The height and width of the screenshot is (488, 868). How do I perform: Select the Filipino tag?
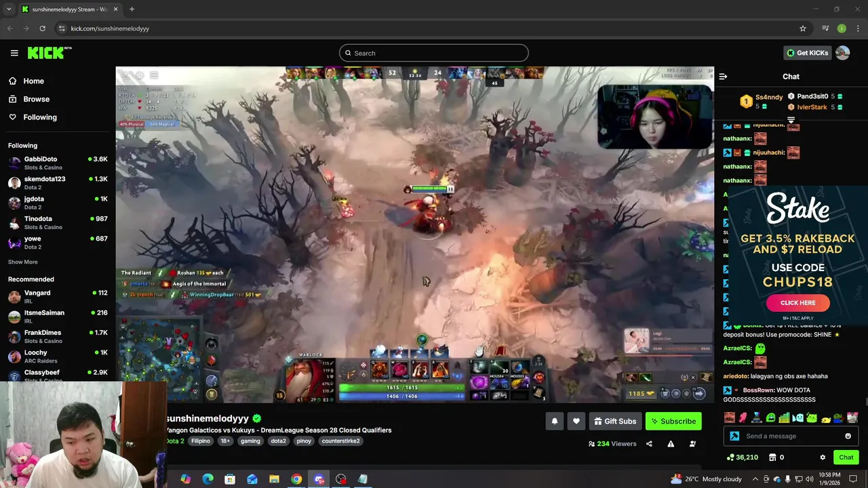200,441
